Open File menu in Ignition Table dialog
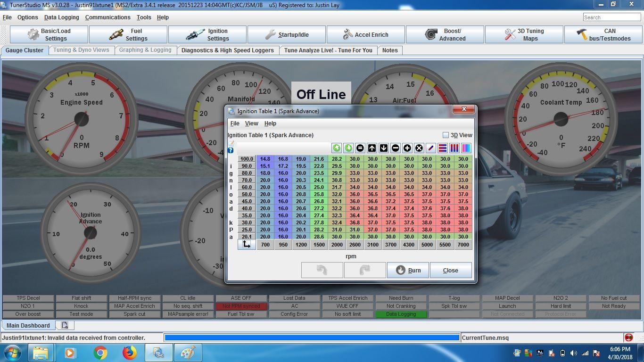The image size is (644, 362). (234, 123)
